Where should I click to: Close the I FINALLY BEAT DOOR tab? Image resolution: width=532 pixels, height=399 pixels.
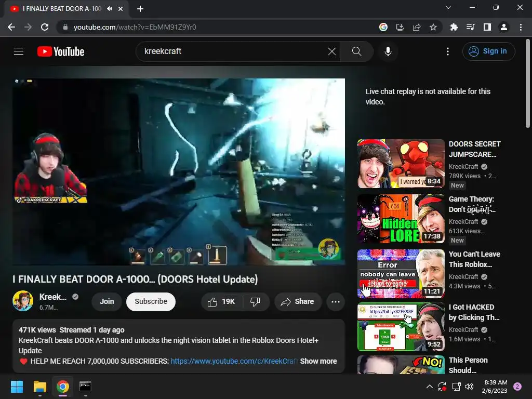[121, 9]
